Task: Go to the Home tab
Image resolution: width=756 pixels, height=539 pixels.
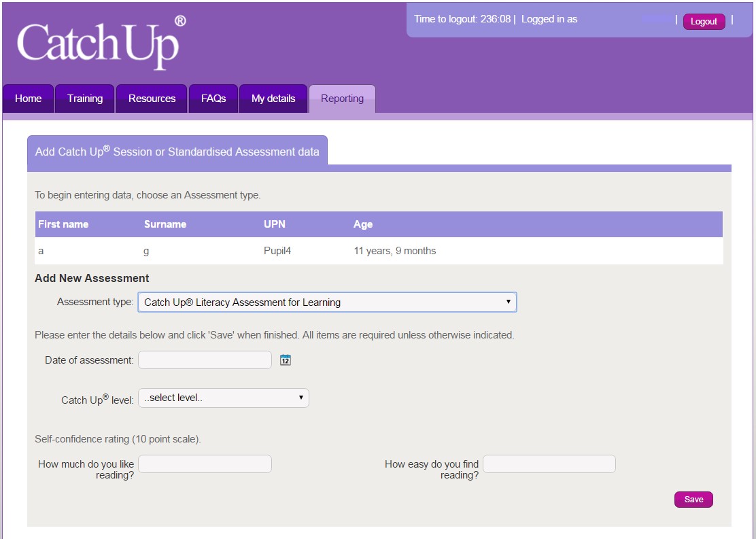Action: click(28, 99)
